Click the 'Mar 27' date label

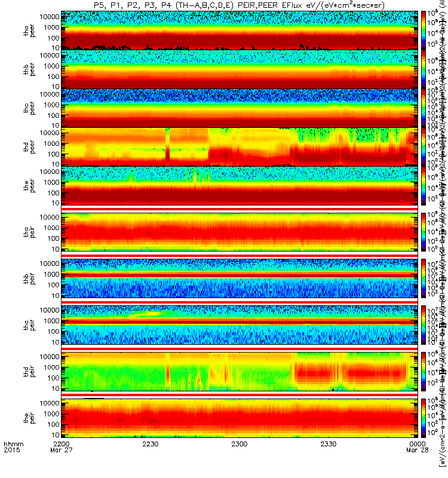pyautogui.click(x=62, y=450)
